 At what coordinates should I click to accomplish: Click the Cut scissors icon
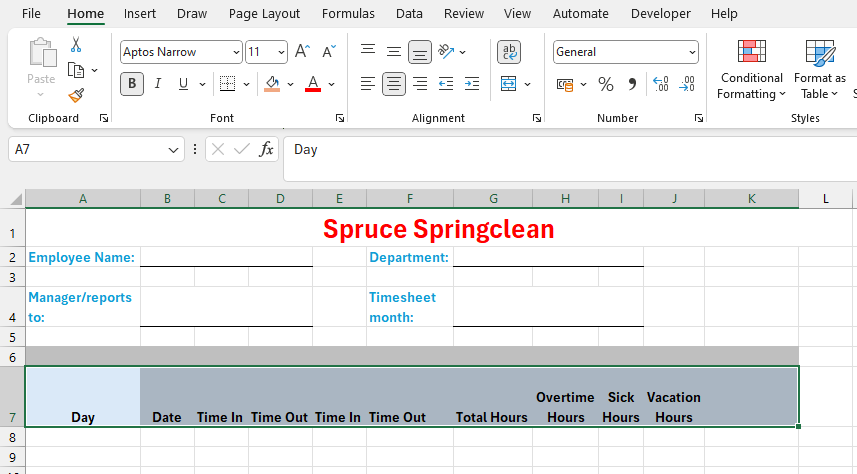(76, 45)
